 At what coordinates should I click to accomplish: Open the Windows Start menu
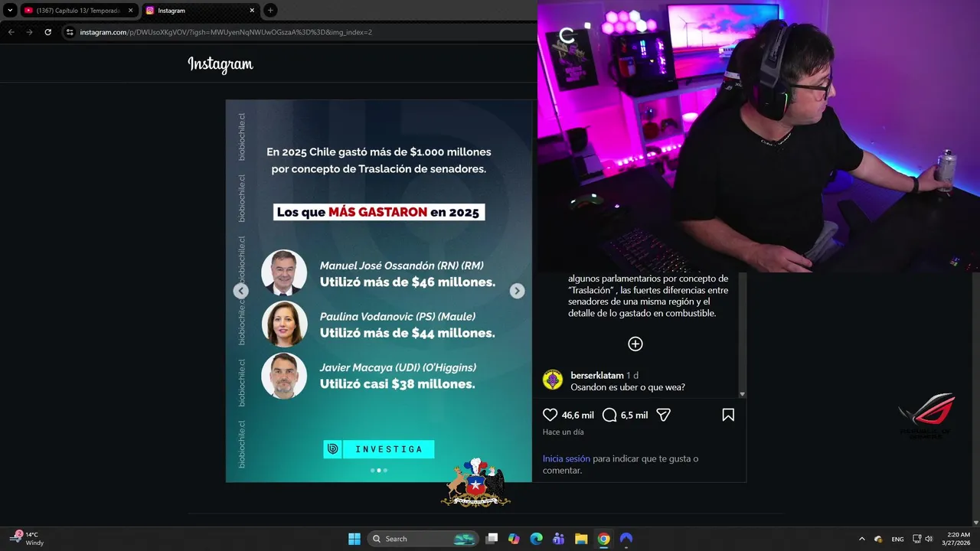tap(354, 539)
